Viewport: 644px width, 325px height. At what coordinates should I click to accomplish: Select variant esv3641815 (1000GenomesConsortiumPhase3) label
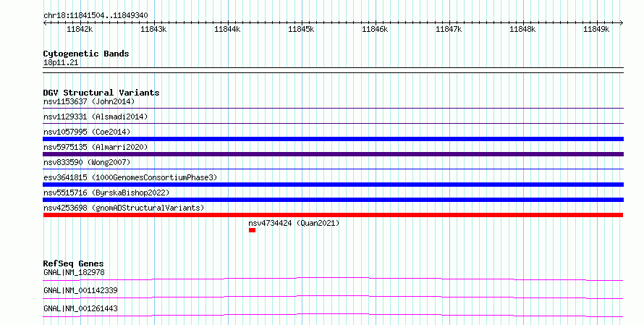click(130, 177)
